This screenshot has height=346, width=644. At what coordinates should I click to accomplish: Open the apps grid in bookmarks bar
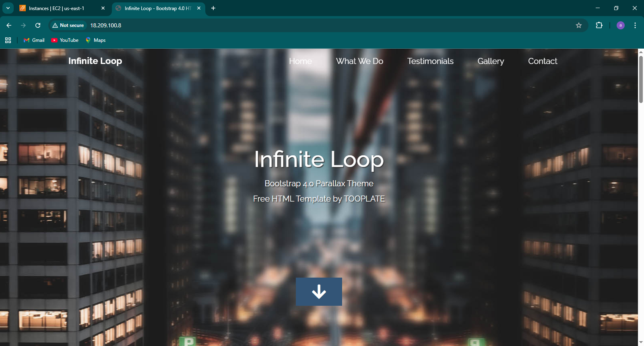tap(8, 40)
